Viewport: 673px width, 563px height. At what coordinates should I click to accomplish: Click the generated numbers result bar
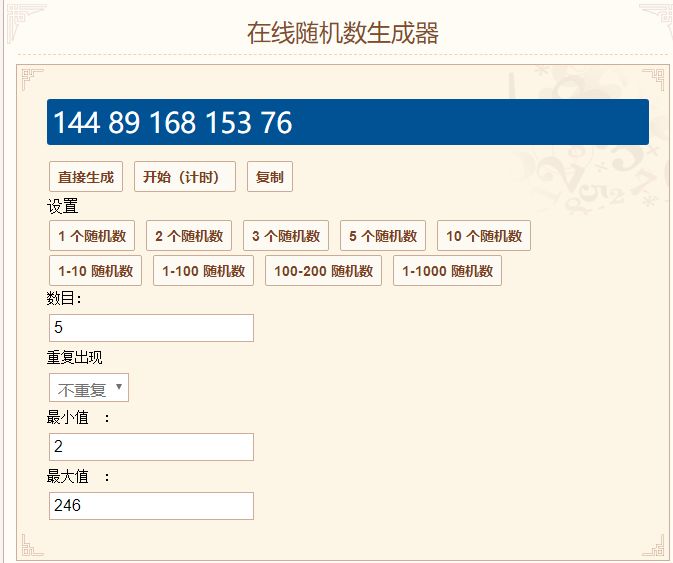(x=348, y=122)
